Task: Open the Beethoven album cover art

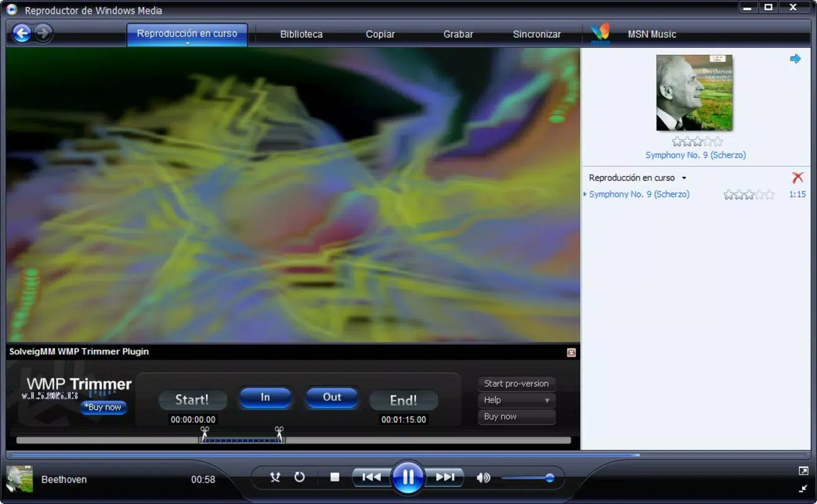Action: coord(694,93)
